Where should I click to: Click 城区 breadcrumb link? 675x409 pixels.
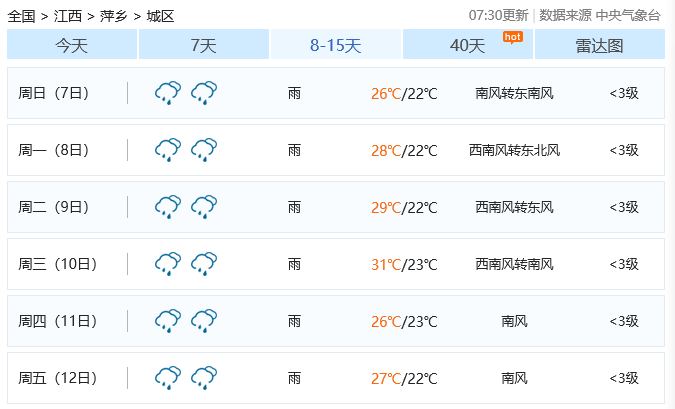(161, 16)
